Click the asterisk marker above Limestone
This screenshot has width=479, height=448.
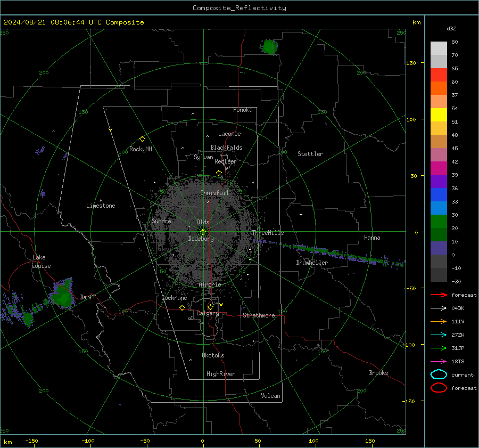[x=101, y=201]
